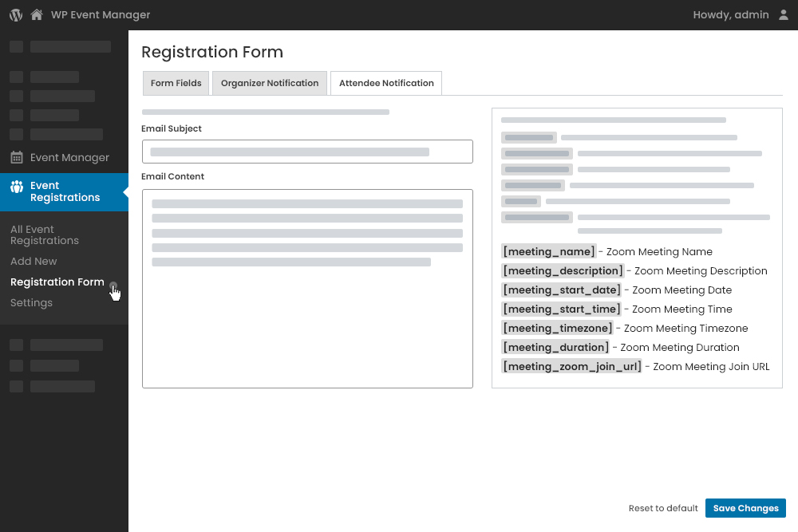Select the Event Manager calendar icon

pyautogui.click(x=16, y=157)
